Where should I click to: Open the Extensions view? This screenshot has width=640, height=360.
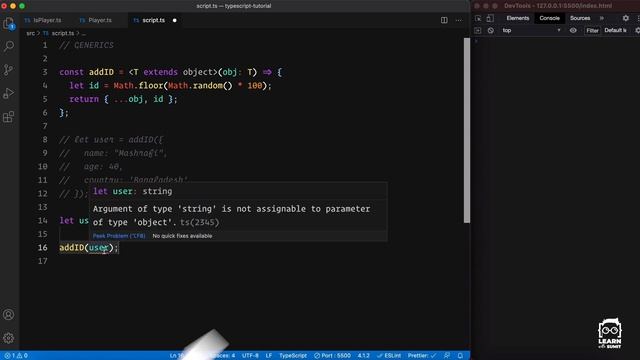click(9, 117)
